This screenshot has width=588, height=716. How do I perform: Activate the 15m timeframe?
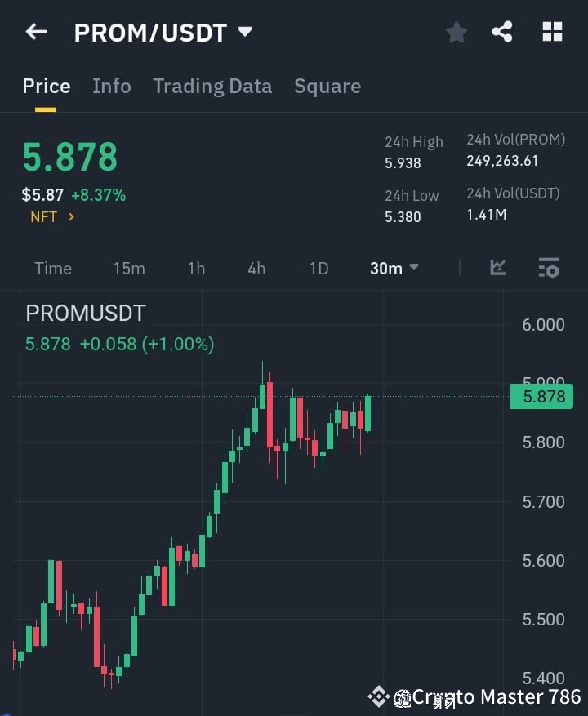[x=129, y=268]
